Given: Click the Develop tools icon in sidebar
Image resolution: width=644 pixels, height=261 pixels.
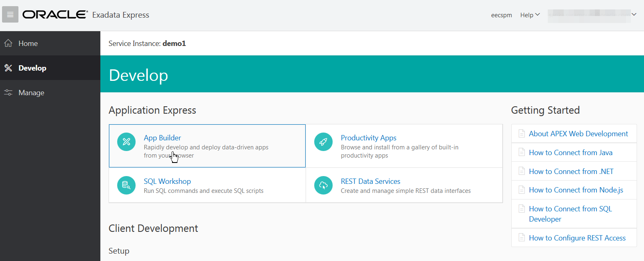Looking at the screenshot, I should click(8, 68).
